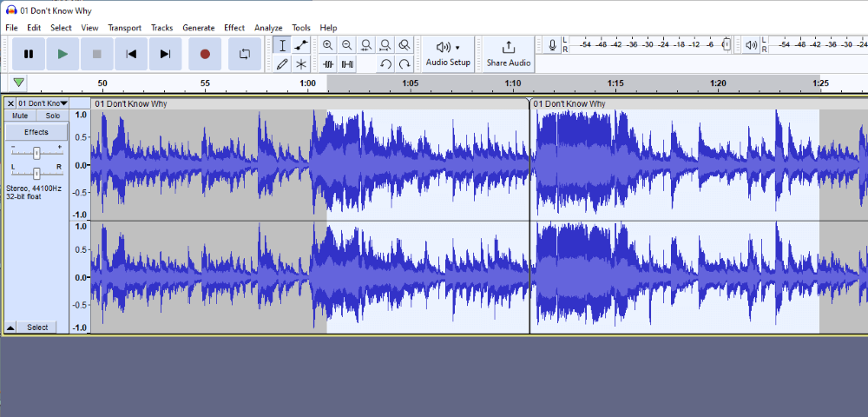The height and width of the screenshot is (417, 868).
Task: Open the View menu
Action: point(89,28)
